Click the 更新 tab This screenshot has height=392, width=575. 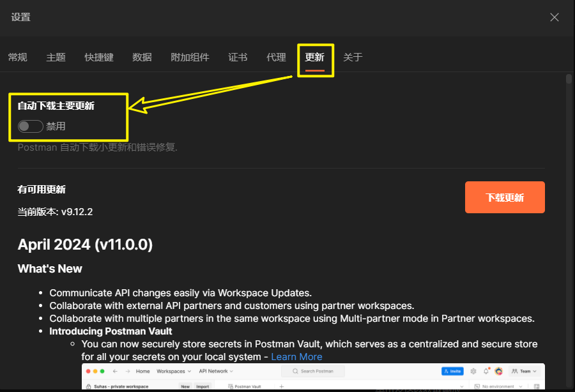pos(314,57)
